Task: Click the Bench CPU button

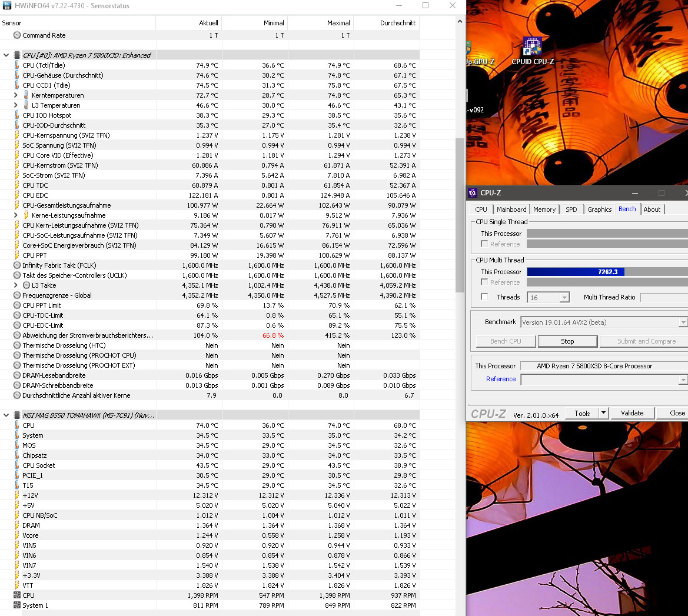Action: [506, 341]
